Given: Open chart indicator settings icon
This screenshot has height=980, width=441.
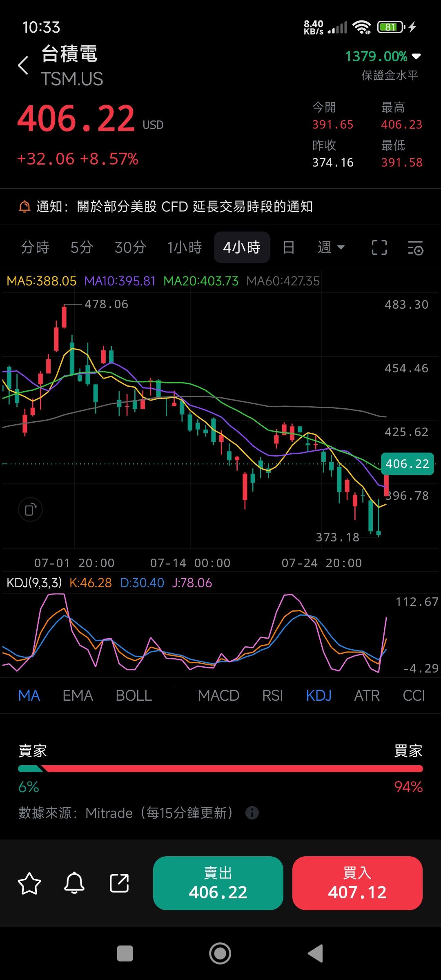Looking at the screenshot, I should click(415, 247).
